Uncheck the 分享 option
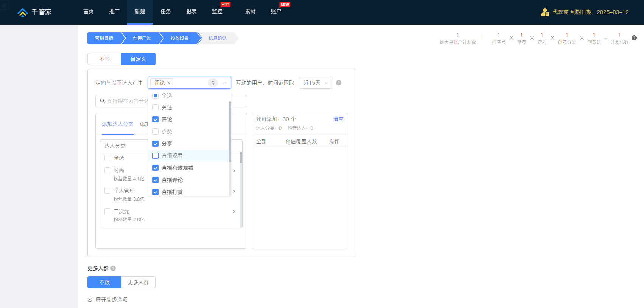Screen dimensions: 644x308 coord(156,144)
